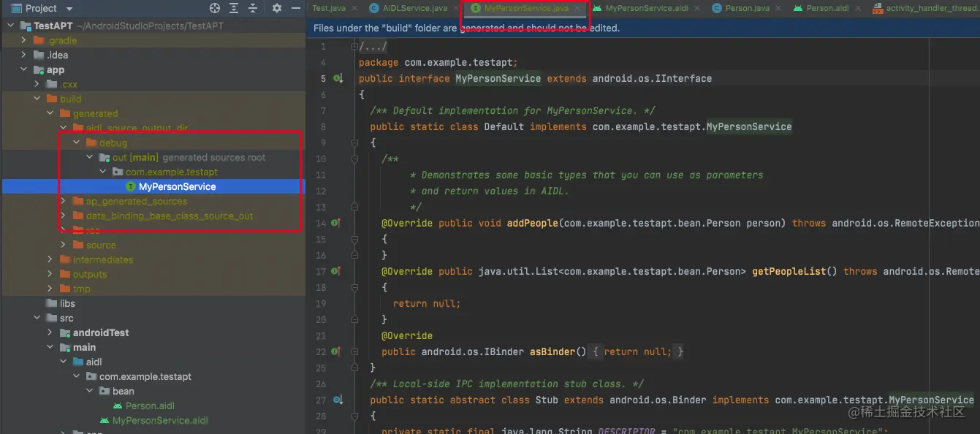The width and height of the screenshot is (980, 434).
Task: Collapse the build folder arrow
Action: click(x=37, y=99)
